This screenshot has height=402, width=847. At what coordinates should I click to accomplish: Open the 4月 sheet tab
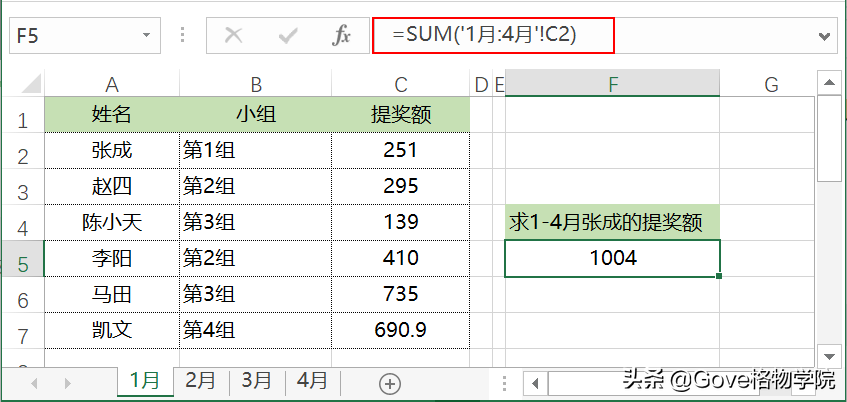313,380
